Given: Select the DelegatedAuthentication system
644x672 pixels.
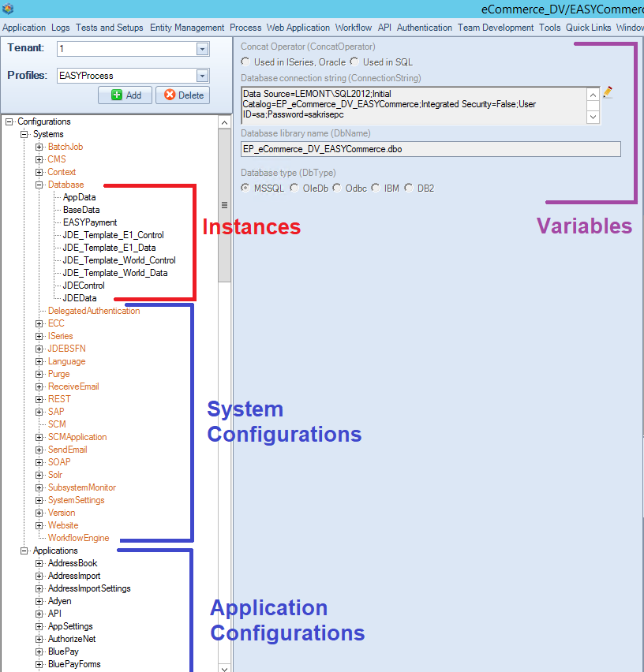Looking at the screenshot, I should pos(94,311).
